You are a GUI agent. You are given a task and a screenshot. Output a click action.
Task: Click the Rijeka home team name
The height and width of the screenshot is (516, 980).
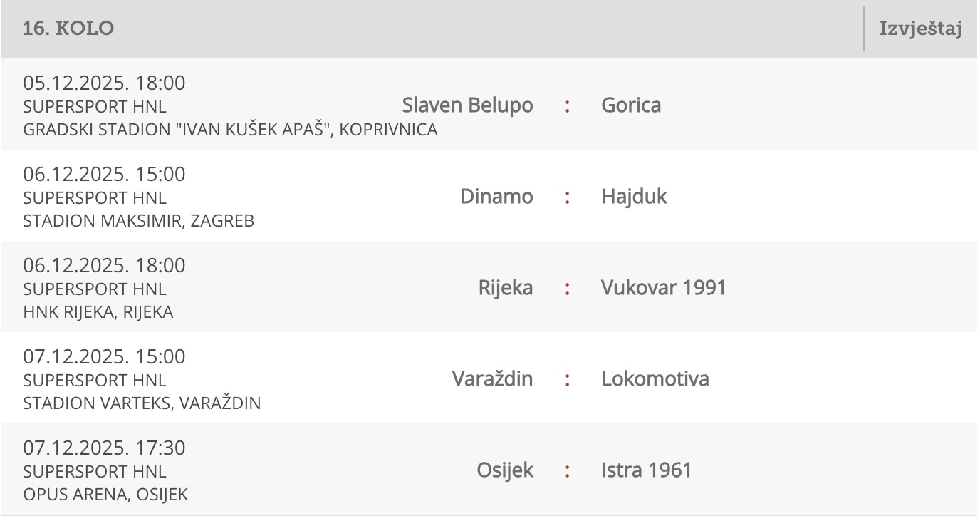(506, 288)
